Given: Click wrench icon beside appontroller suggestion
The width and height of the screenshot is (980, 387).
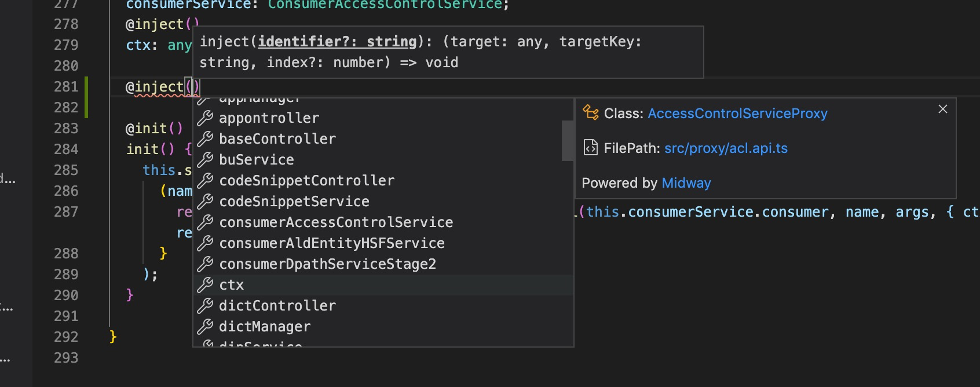Looking at the screenshot, I should (205, 118).
